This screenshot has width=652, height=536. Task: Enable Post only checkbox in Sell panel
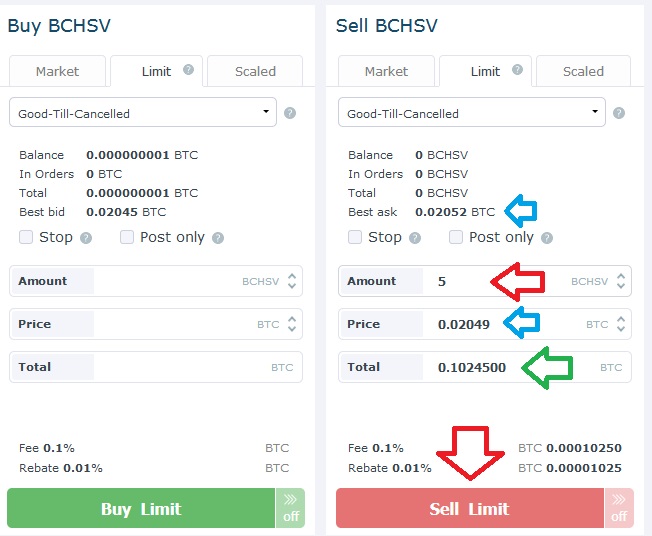(456, 237)
